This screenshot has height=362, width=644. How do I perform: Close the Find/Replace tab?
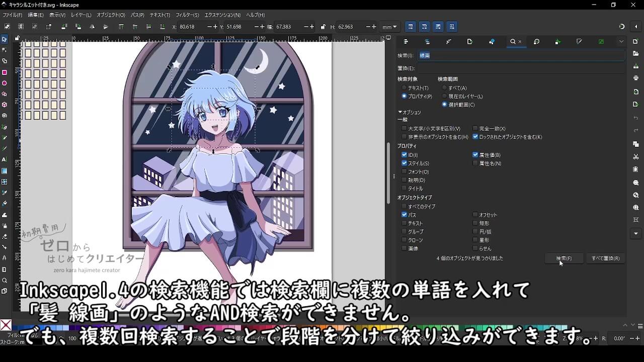point(520,42)
